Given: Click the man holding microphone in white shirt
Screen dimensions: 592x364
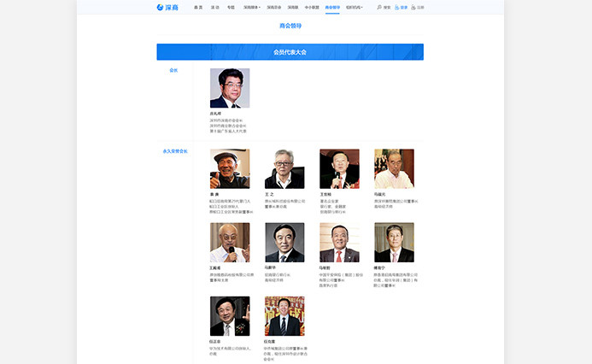Looking at the screenshot, I should [x=230, y=243].
